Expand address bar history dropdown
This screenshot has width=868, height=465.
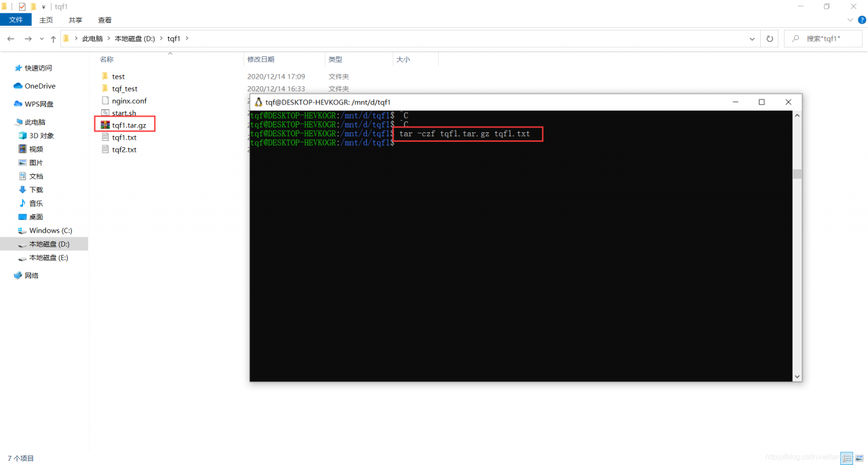(x=752, y=39)
